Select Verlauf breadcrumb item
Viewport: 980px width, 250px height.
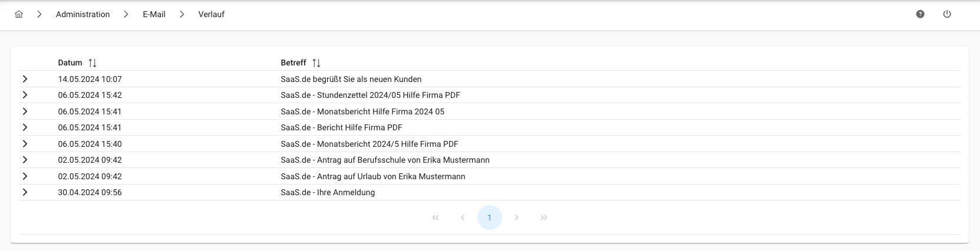(x=211, y=14)
